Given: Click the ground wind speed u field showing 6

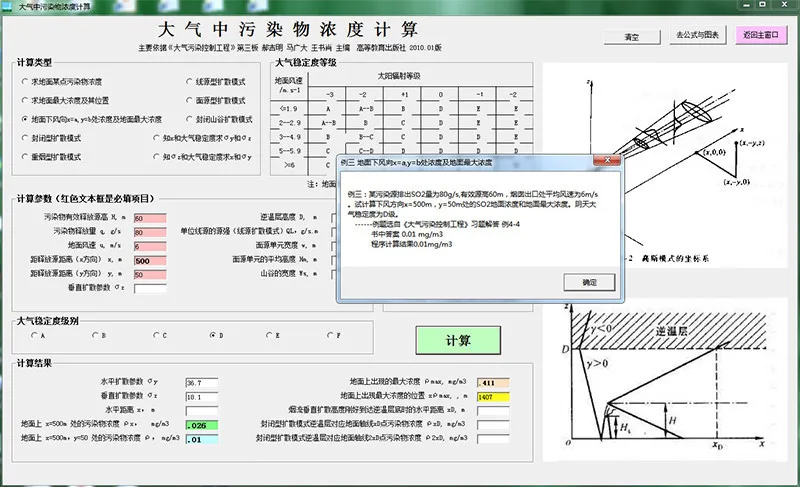Looking at the screenshot, I should pos(150,246).
